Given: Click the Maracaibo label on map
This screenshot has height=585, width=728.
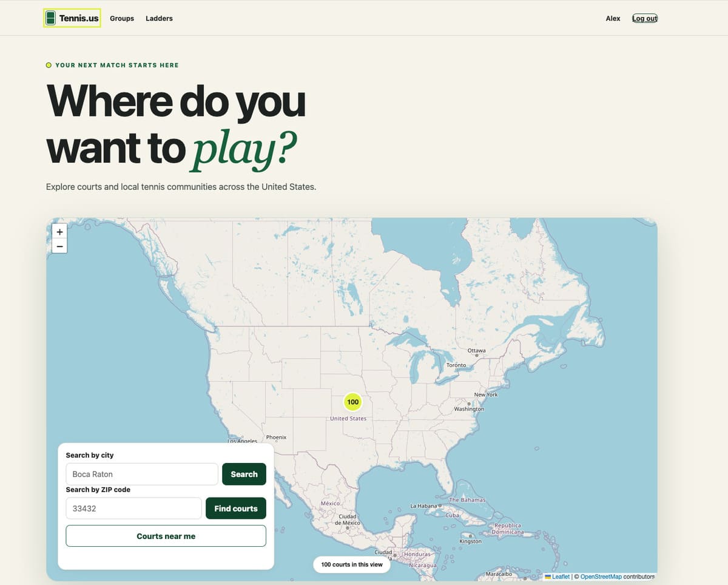Looking at the screenshot, I should click(x=499, y=573).
